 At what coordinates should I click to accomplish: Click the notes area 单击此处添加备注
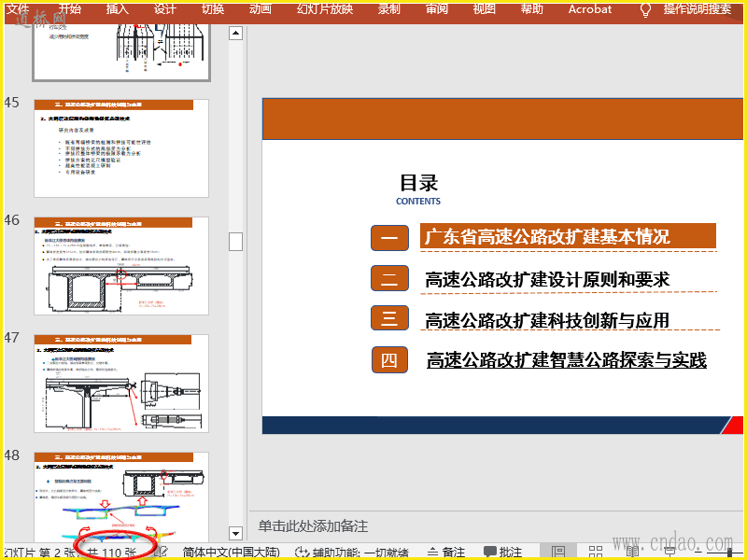[x=313, y=526]
